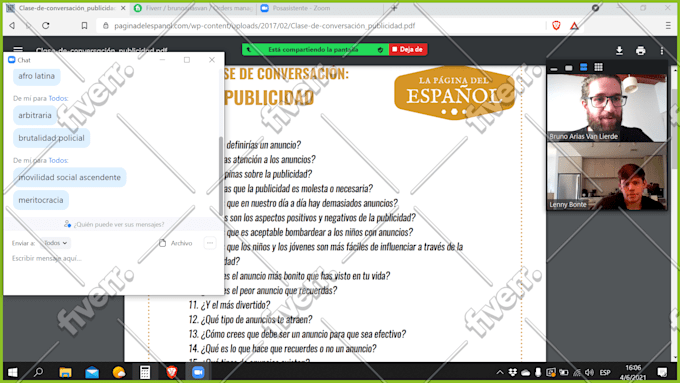Click La Página del Español logo
This screenshot has width=680, height=383.
(x=454, y=93)
